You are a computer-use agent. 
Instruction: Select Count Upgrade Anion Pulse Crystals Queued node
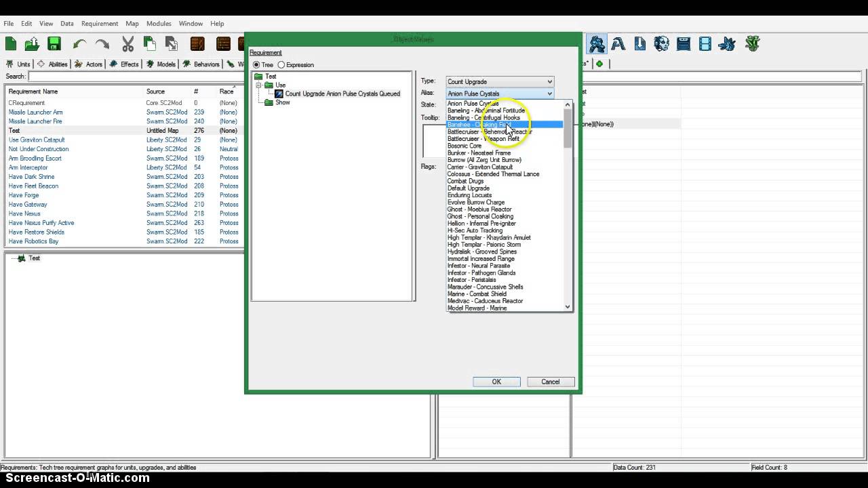[342, 94]
